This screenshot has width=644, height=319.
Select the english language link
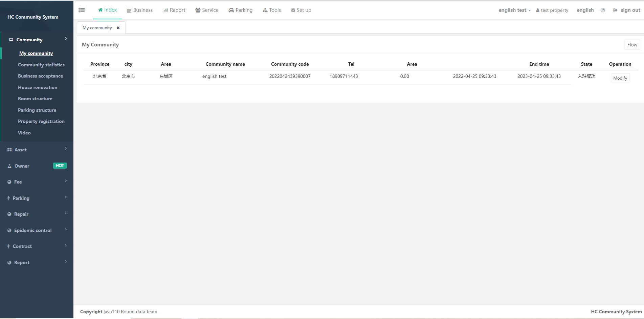(x=585, y=10)
